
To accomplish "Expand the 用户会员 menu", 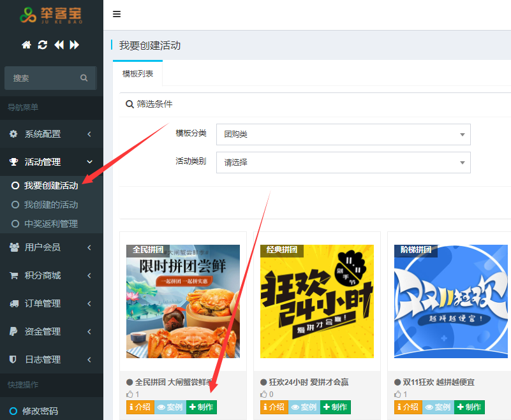I will coord(52,247).
